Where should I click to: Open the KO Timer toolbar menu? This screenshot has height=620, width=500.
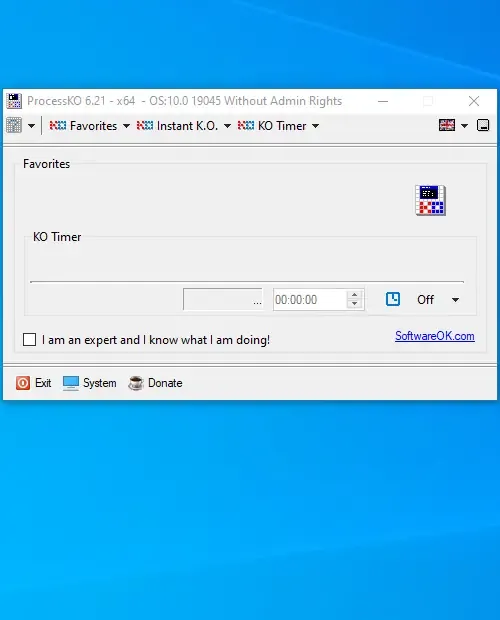tap(282, 126)
